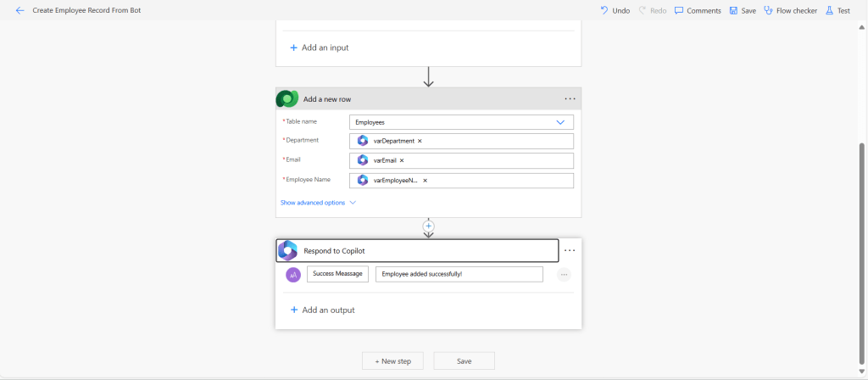
Task: Click the Undo button in toolbar
Action: tap(615, 10)
